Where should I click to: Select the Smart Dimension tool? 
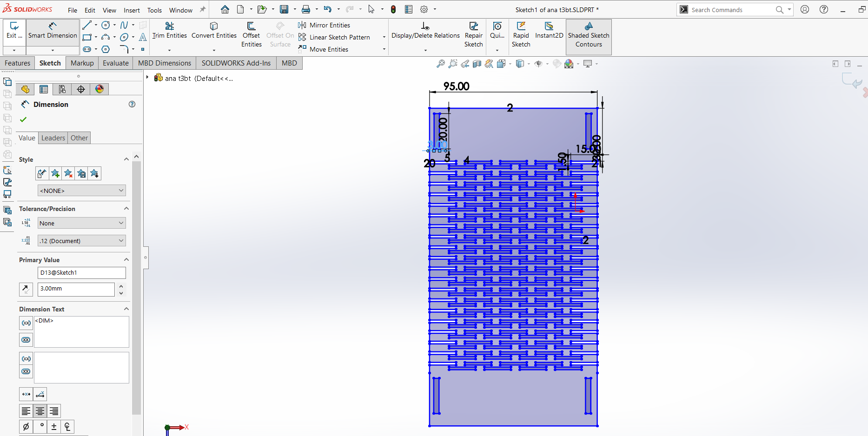click(x=53, y=31)
